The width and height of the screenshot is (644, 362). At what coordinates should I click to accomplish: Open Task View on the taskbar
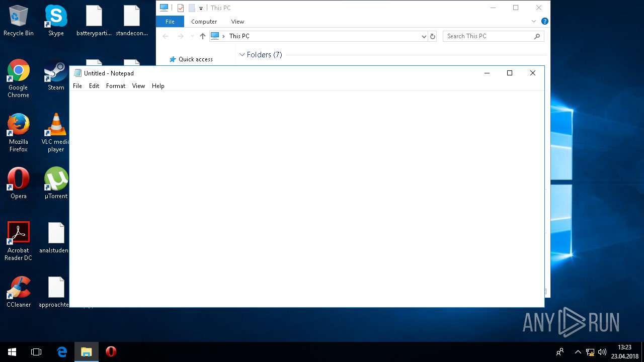(36, 352)
